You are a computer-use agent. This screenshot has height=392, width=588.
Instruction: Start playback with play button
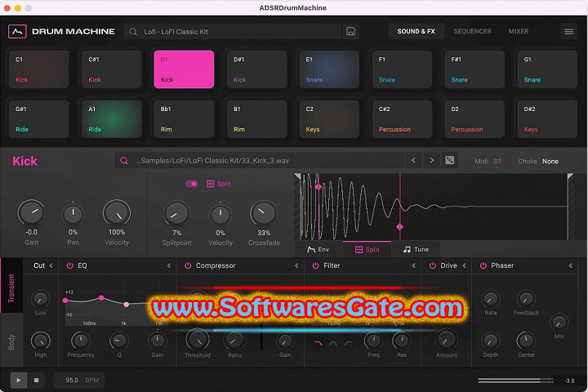(18, 381)
